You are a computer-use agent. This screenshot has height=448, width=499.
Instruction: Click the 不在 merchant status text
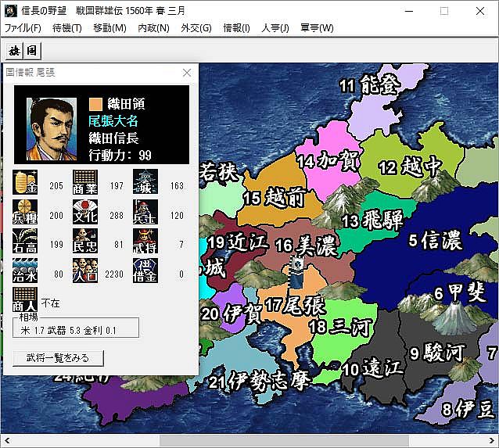(x=50, y=303)
